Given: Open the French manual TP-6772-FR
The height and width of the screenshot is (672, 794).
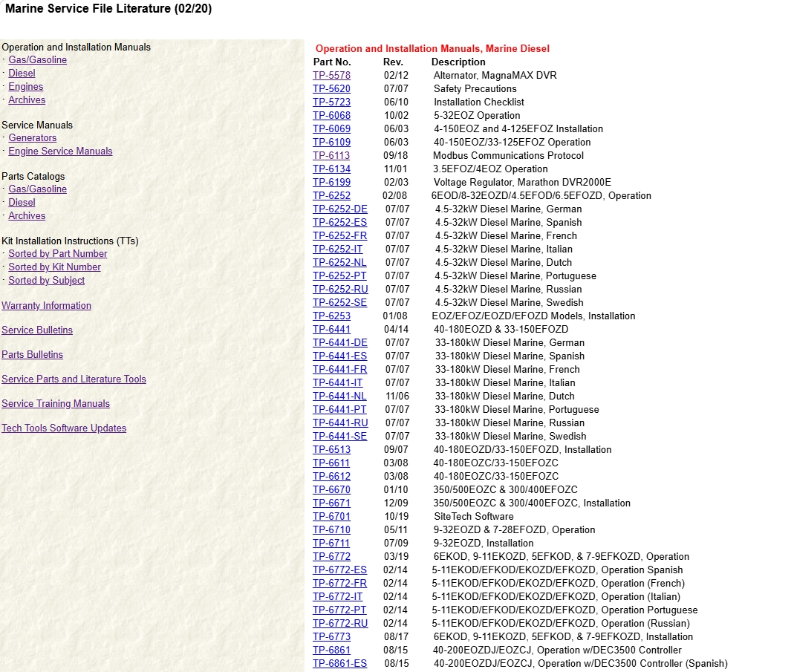Looking at the screenshot, I should 339,584.
